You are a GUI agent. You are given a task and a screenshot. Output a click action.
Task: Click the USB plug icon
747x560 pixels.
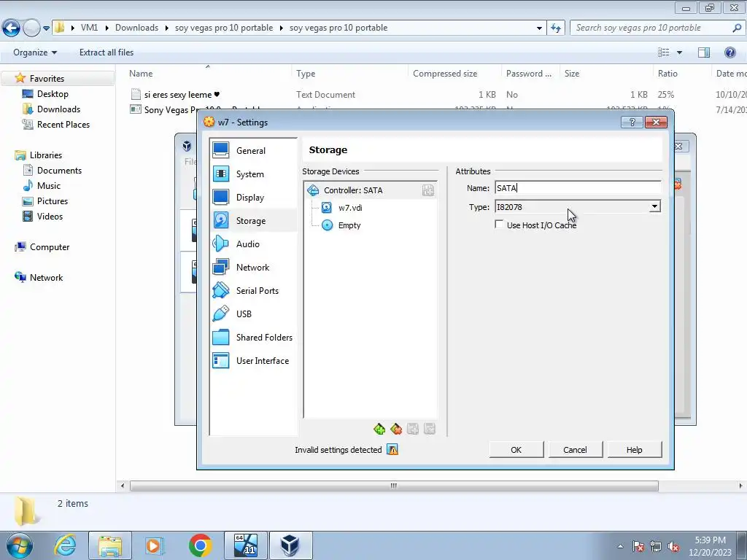[x=220, y=314]
